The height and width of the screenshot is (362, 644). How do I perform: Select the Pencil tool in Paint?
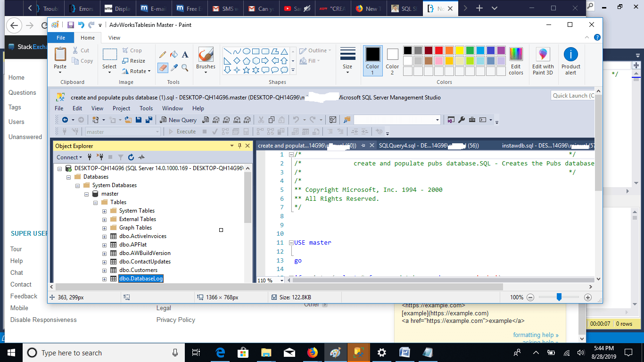pyautogui.click(x=163, y=55)
